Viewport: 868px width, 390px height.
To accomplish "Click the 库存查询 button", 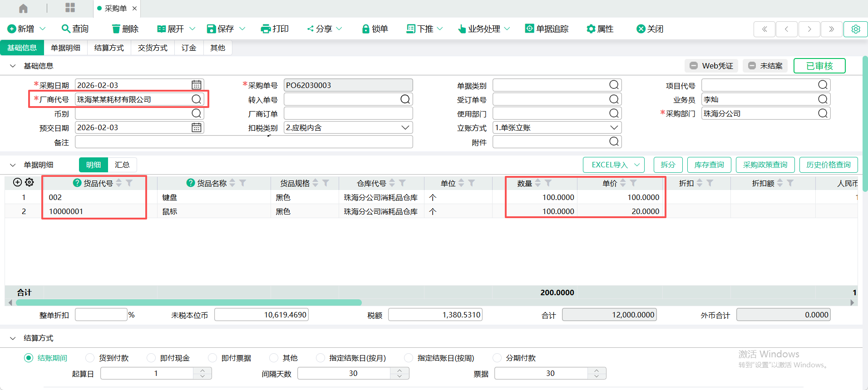I will point(709,165).
